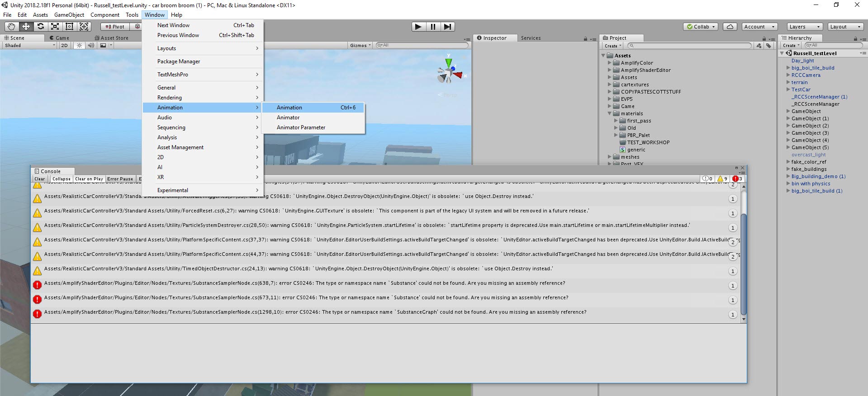Screen dimensions: 868x396
Task: Toggle error messages filter in Console
Action: point(737,179)
